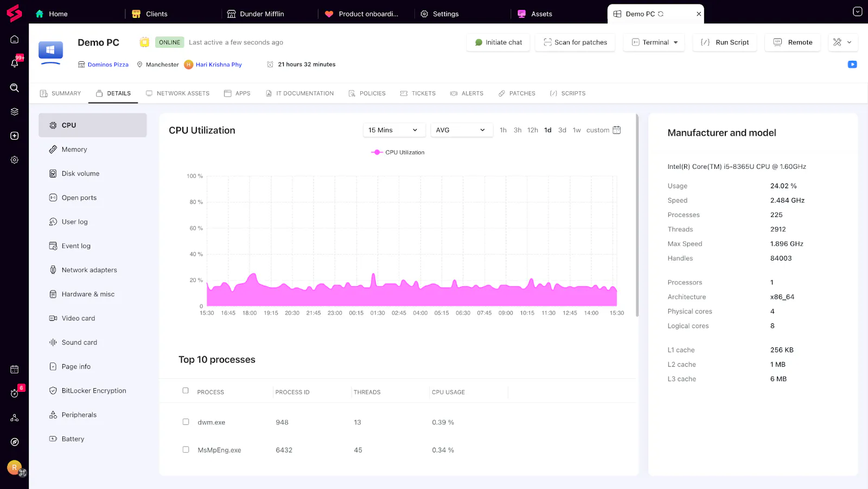The height and width of the screenshot is (489, 868).
Task: Open the custom date range calendar icon
Action: point(616,130)
